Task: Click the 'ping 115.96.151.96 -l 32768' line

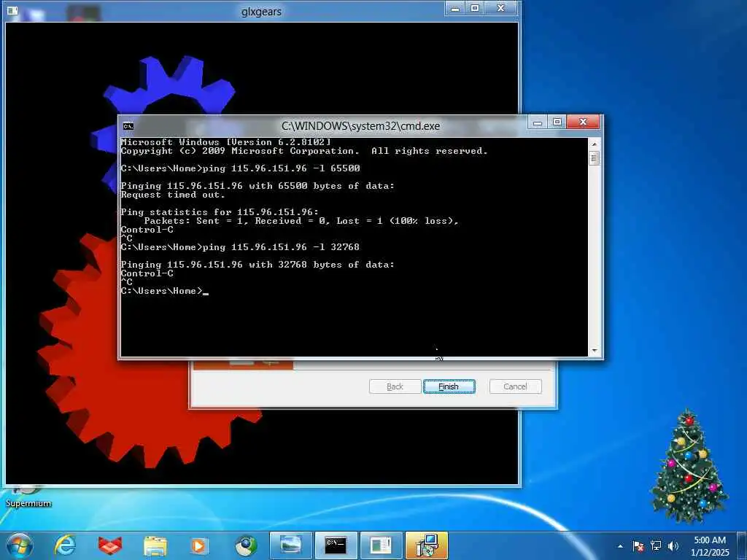Action: (x=281, y=247)
